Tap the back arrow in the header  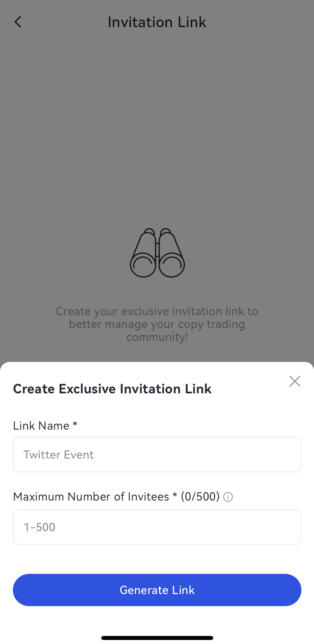(18, 22)
